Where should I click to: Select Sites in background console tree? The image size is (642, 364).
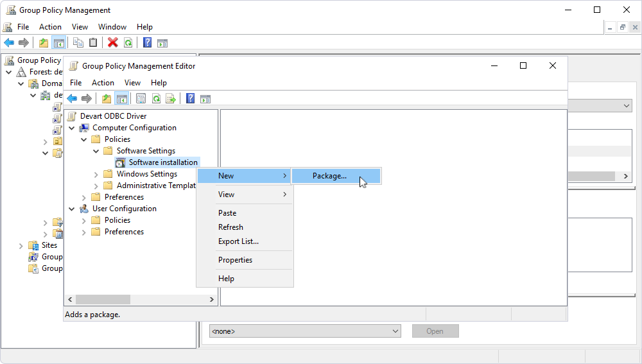coord(49,245)
